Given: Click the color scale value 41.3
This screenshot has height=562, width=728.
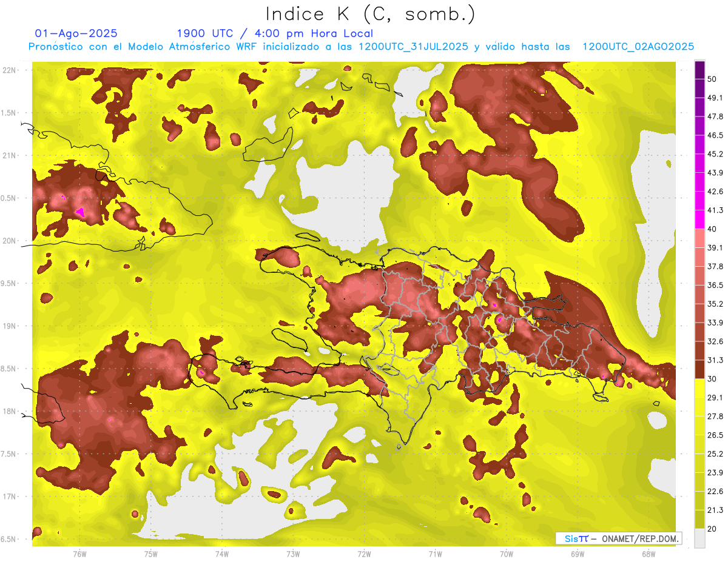Looking at the screenshot, I should tap(715, 210).
